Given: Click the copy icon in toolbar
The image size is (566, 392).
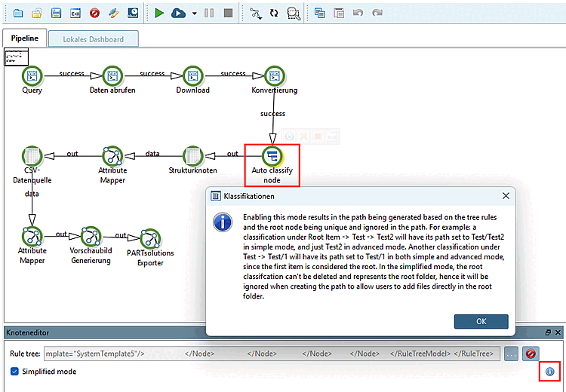Looking at the screenshot, I should [x=319, y=14].
